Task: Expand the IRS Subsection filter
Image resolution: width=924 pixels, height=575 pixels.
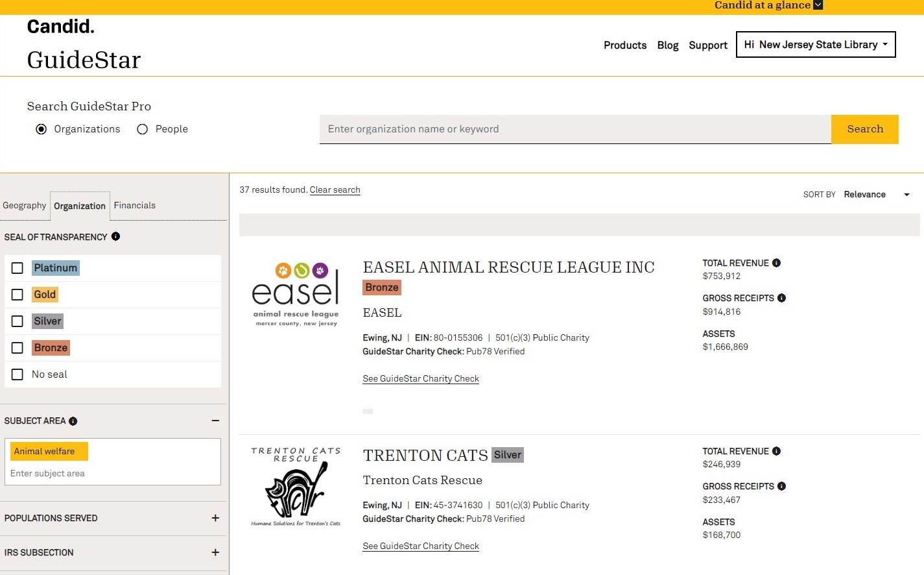Action: click(215, 552)
